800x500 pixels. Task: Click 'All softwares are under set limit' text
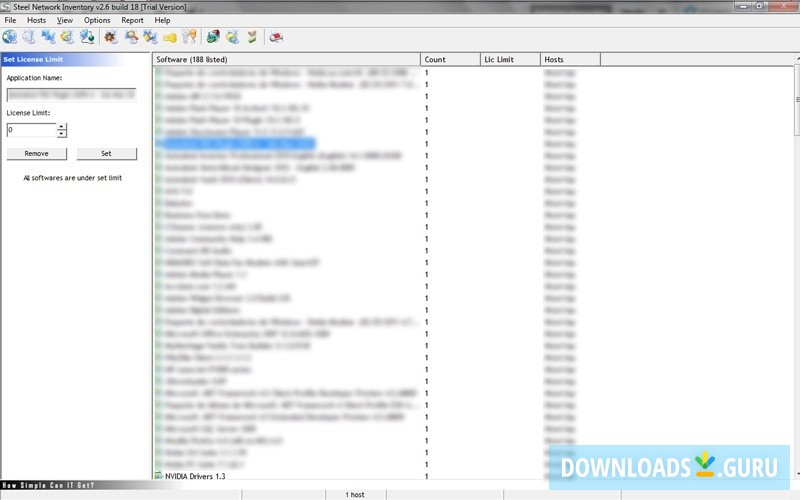click(x=72, y=178)
